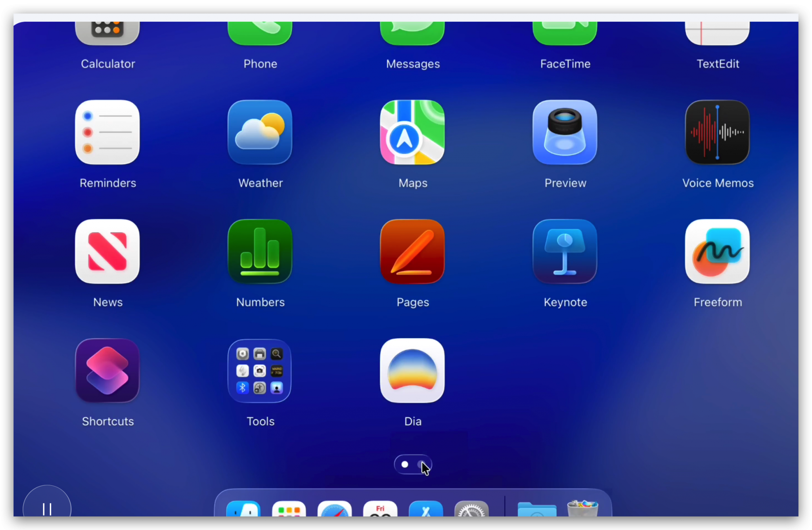This screenshot has height=530, width=812.
Task: Open the Preview app
Action: pos(565,132)
